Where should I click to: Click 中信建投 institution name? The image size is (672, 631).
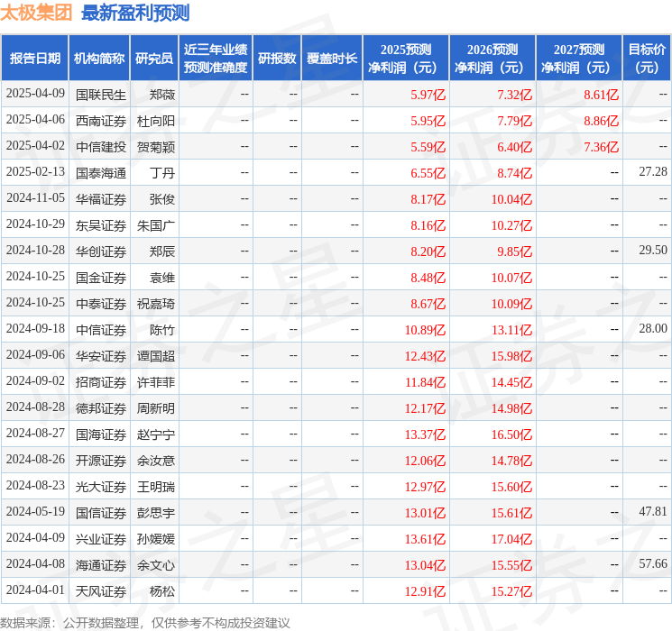pos(101,146)
